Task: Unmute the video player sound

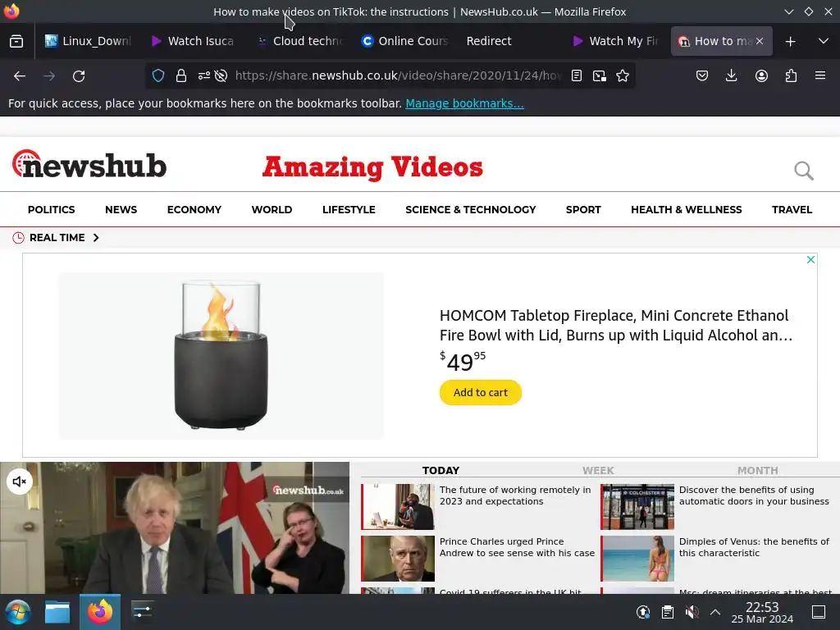Action: point(20,482)
